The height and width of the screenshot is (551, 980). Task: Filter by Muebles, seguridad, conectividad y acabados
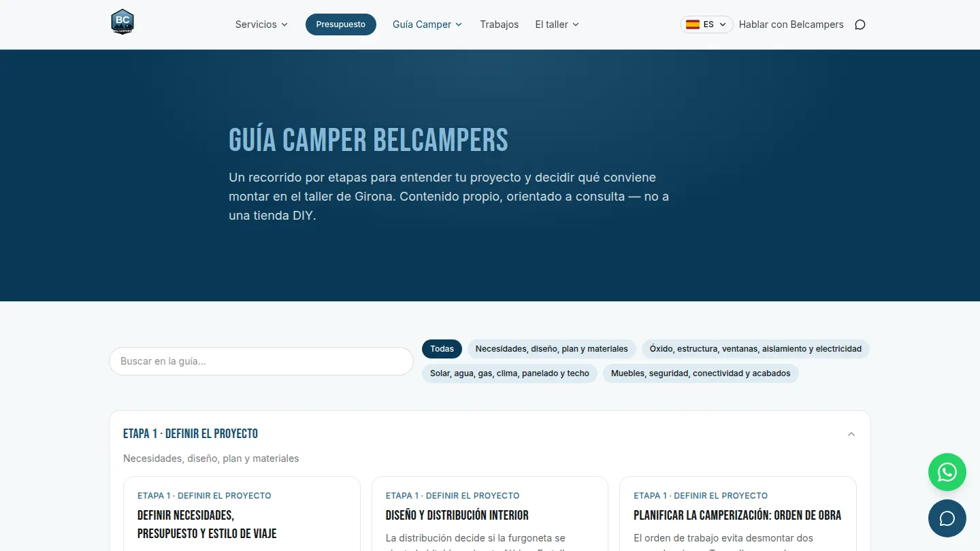701,373
